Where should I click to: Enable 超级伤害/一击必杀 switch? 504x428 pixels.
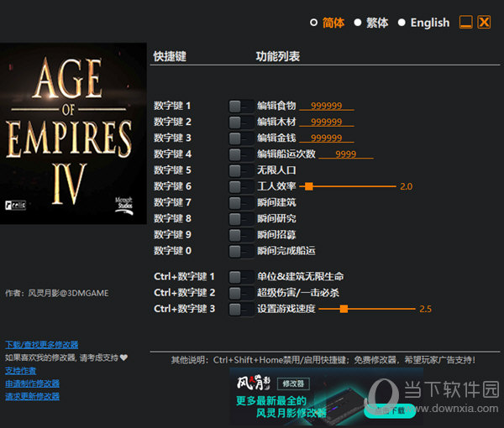point(241,293)
